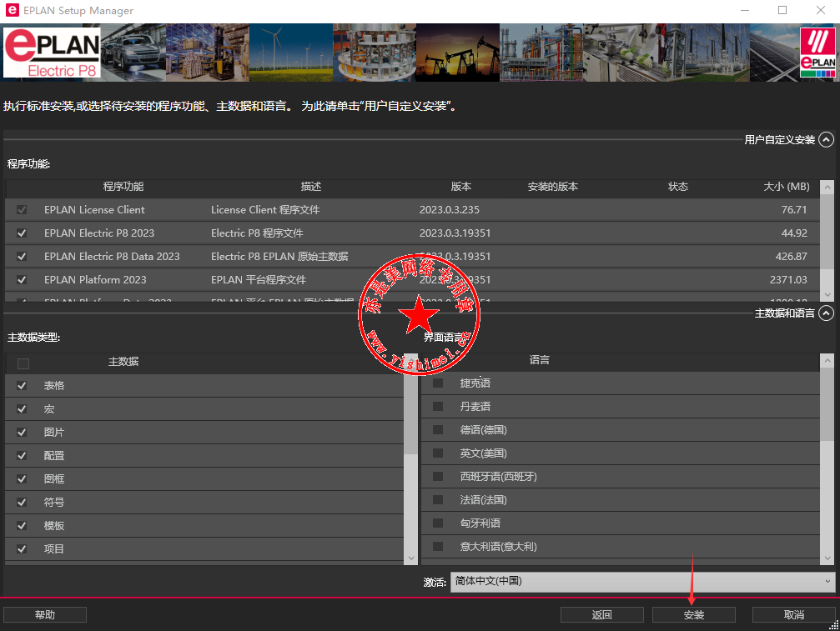Sort by the 版本 column header
This screenshot has width=840, height=631.
(460, 187)
